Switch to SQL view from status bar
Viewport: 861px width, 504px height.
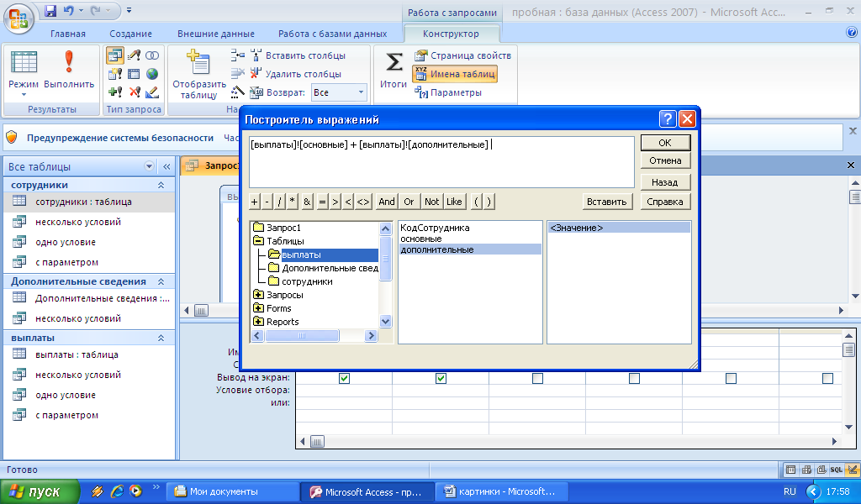pyautogui.click(x=837, y=470)
